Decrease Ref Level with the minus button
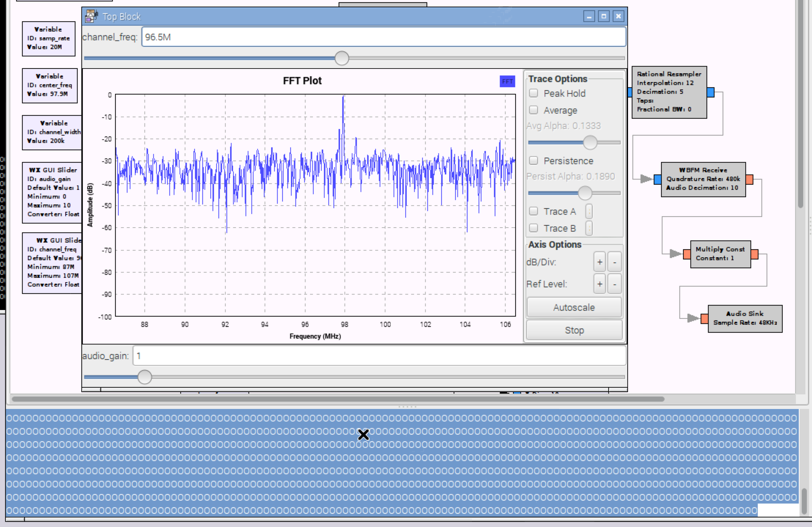The width and height of the screenshot is (812, 527). (614, 284)
